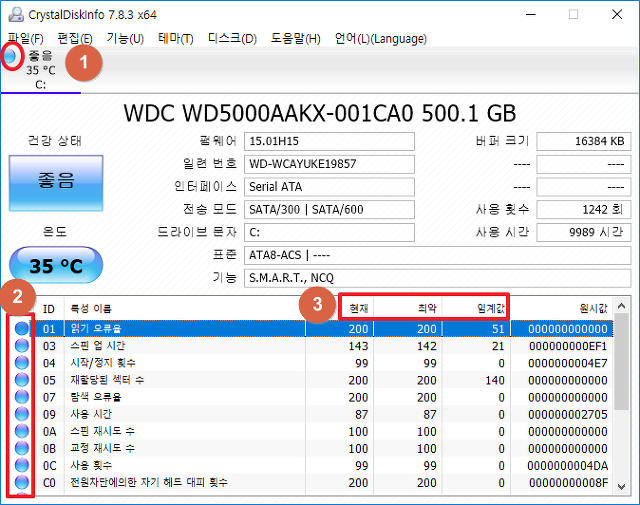Screen dimensions: 640x505
Task: Click the 좋음 health status button
Action: pyautogui.click(x=56, y=183)
